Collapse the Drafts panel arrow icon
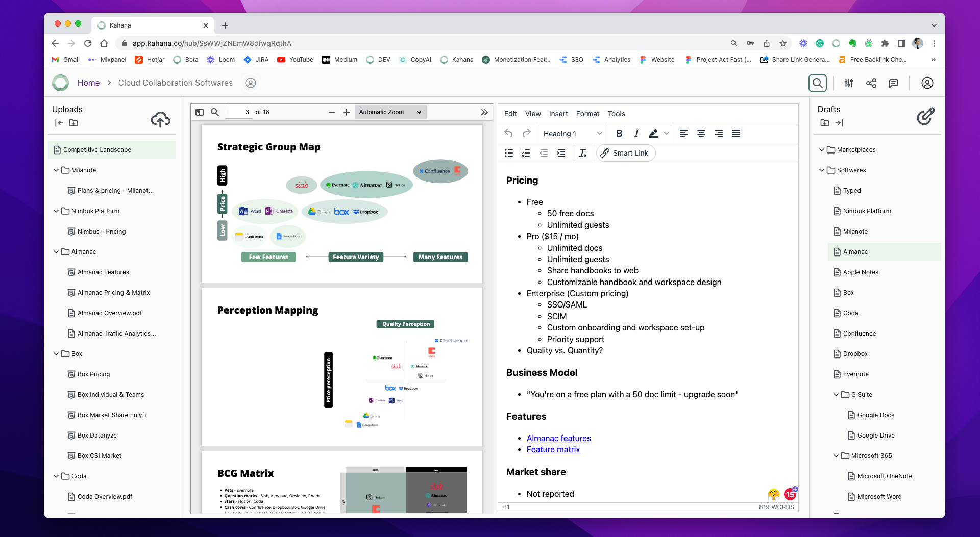 pos(840,123)
